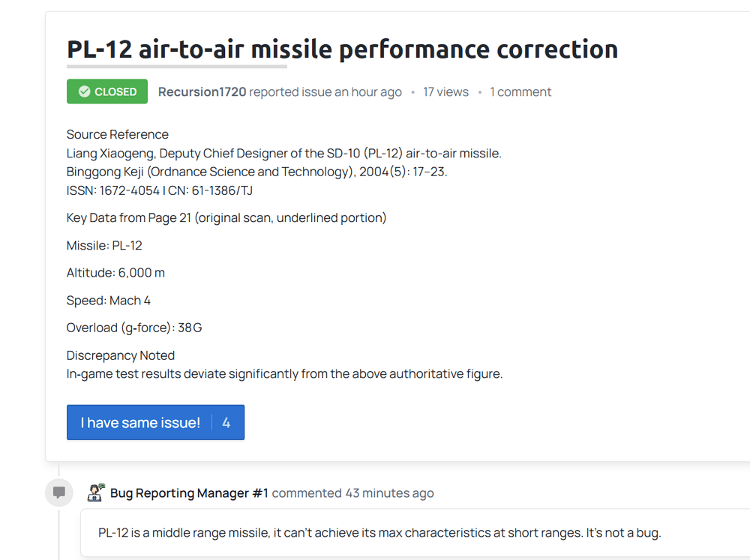Click the ISSN and CN number line
The height and width of the screenshot is (560, 750).
click(x=160, y=190)
